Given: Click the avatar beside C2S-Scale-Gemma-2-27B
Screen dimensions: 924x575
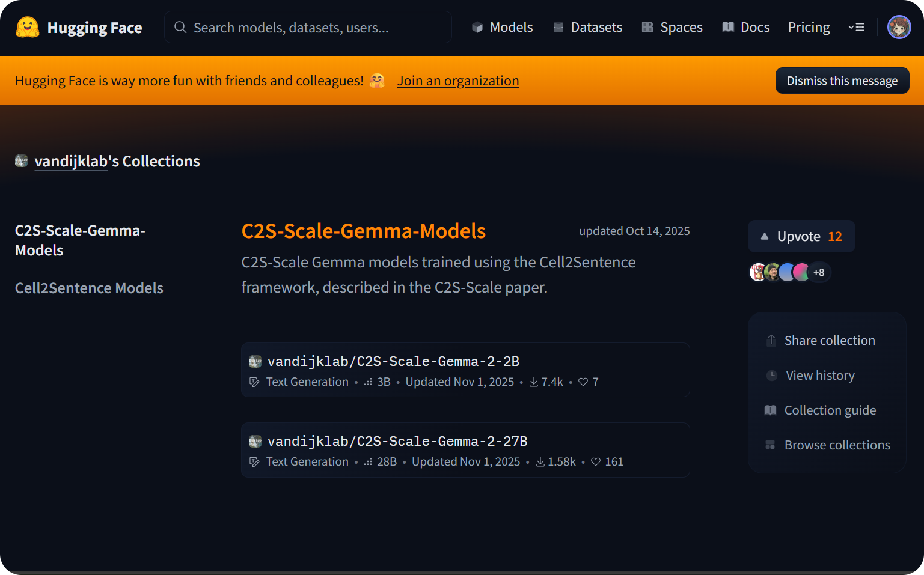Looking at the screenshot, I should pos(255,441).
